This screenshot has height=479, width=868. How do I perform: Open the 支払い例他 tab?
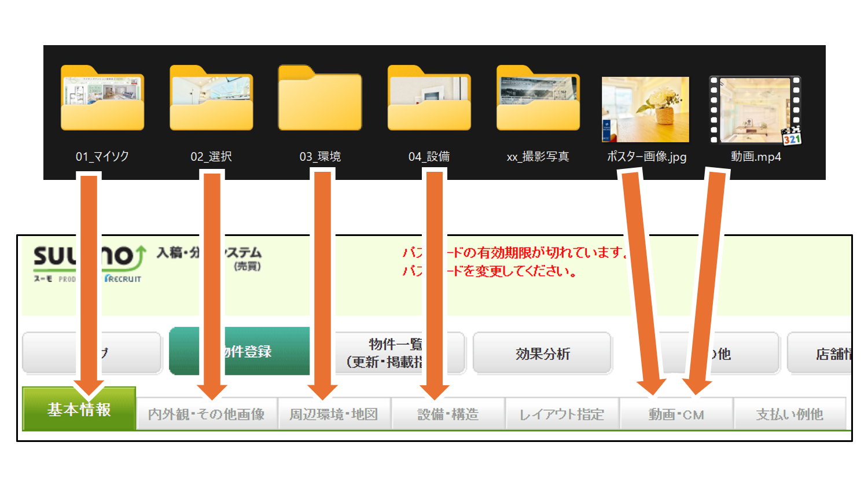789,413
